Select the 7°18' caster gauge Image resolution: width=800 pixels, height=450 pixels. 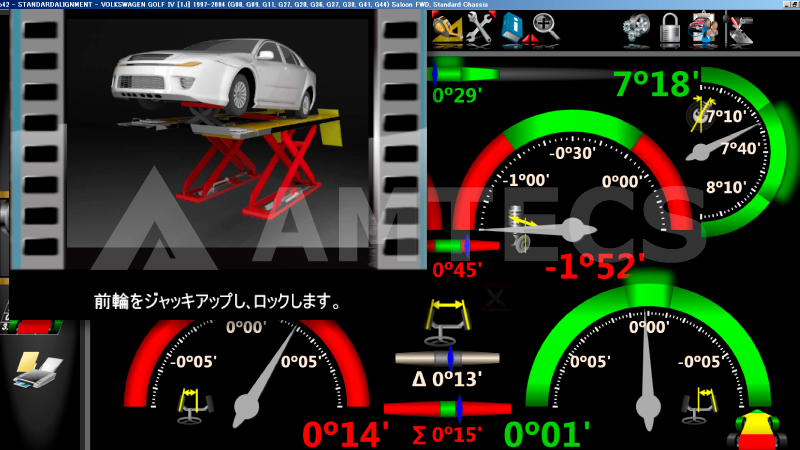[735, 151]
